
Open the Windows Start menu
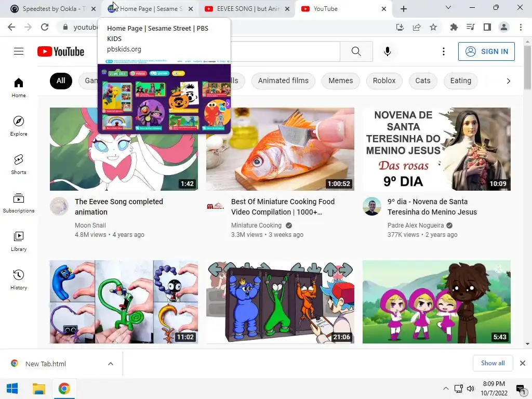coord(12,389)
